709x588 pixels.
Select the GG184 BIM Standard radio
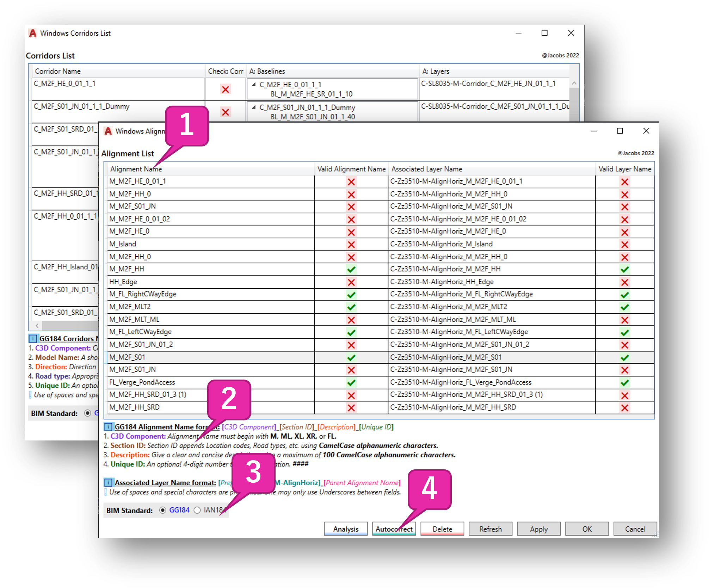tap(162, 510)
